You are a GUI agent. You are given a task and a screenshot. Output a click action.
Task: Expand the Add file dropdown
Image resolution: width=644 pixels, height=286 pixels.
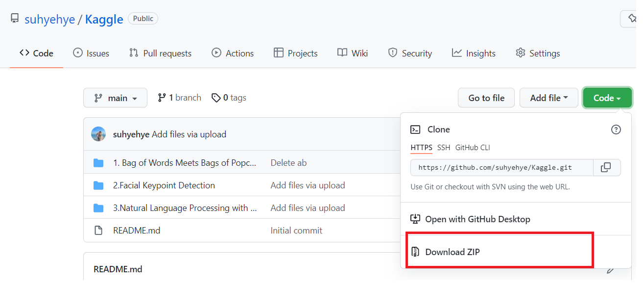[549, 98]
